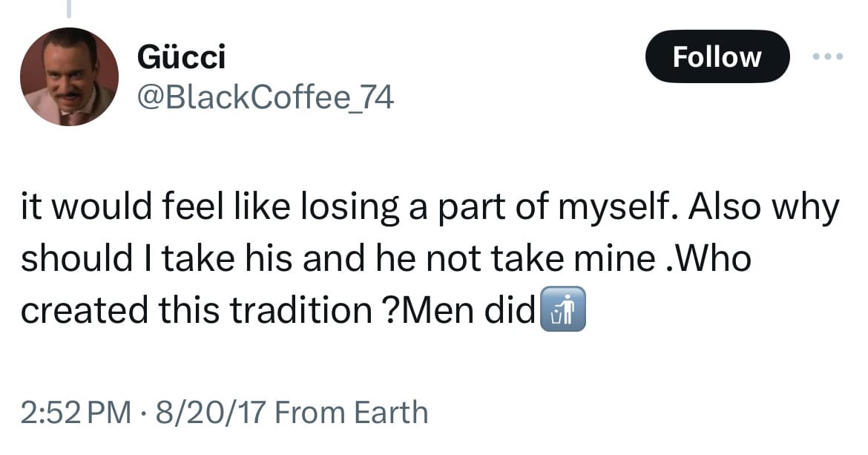
Task: Click the Gücci profile avatar picture
Action: tap(69, 76)
